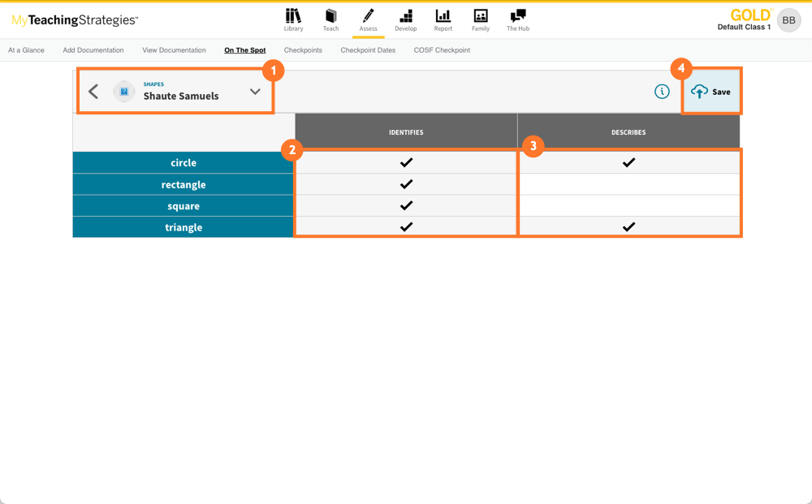
Task: Click the info circle icon
Action: pyautogui.click(x=662, y=92)
